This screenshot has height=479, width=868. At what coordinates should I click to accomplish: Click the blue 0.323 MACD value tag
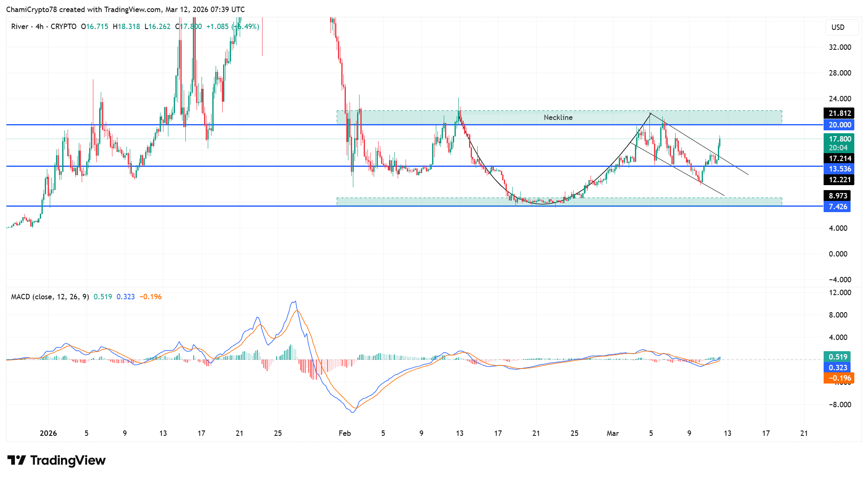pos(837,368)
